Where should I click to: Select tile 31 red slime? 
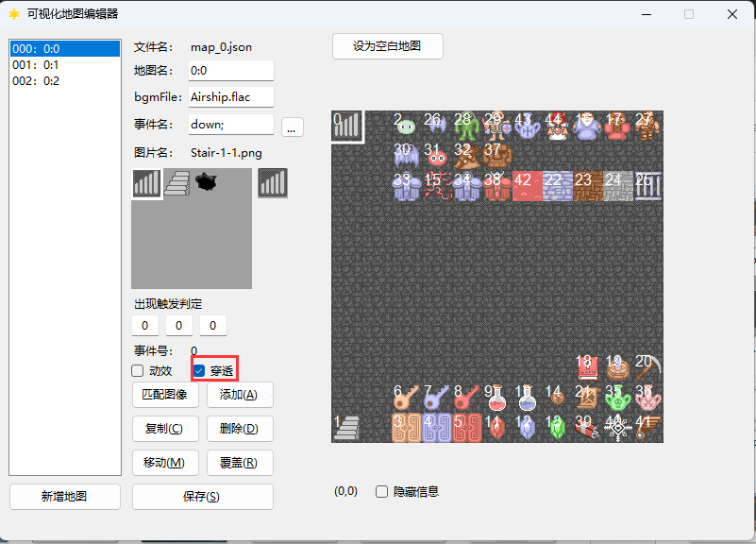[437, 156]
